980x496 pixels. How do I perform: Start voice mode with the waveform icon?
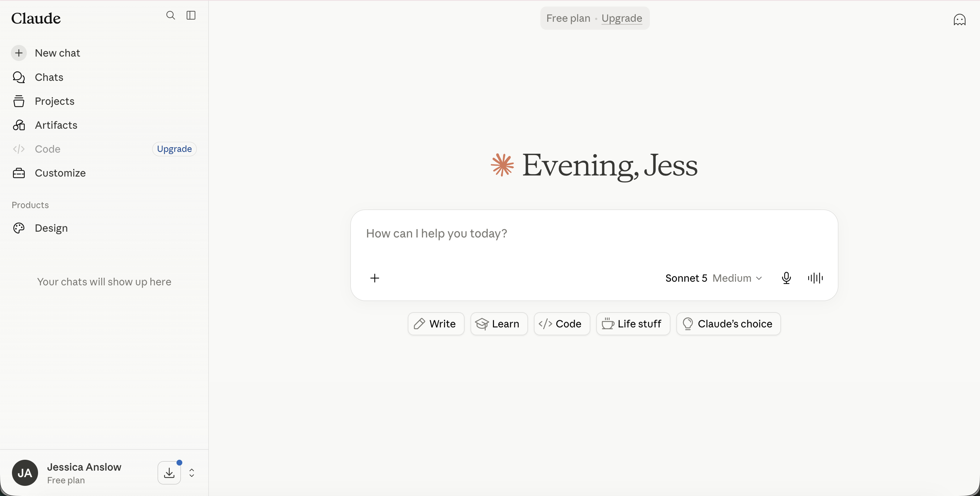pyautogui.click(x=815, y=278)
